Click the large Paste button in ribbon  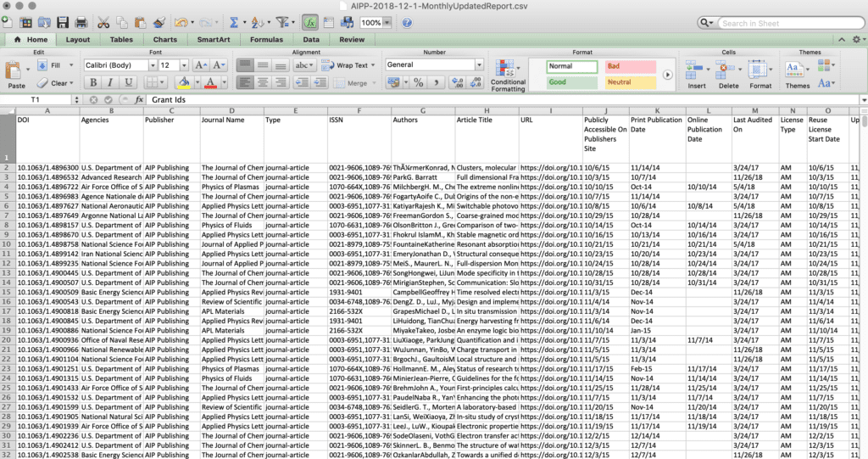tap(16, 75)
